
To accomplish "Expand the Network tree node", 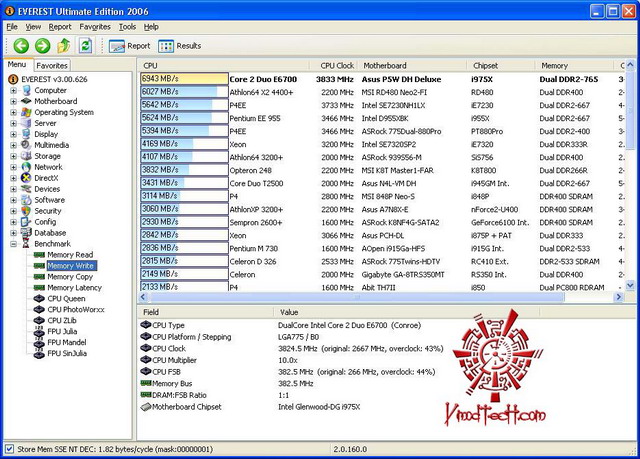I will (x=13, y=167).
